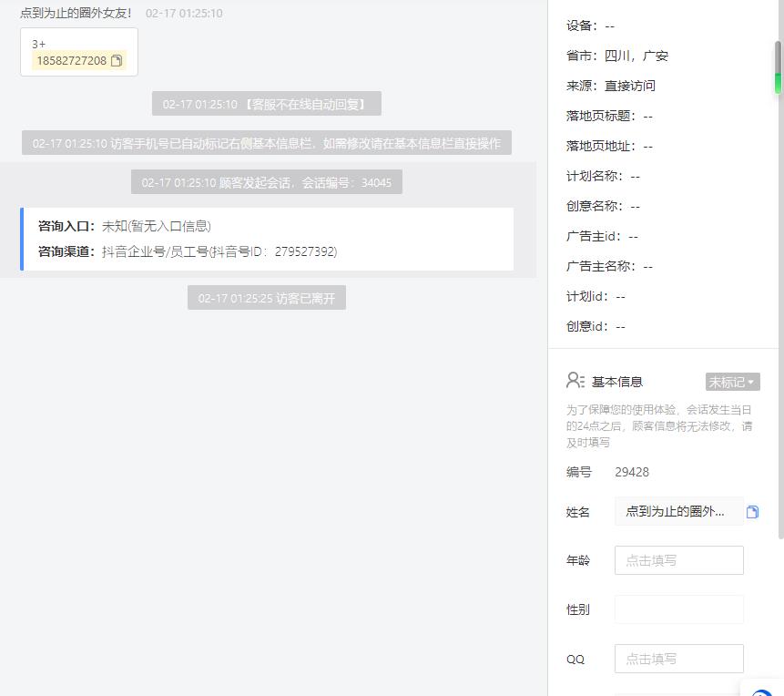
Task: Select visitor name 点到为止的圈外女友!
Action: (76, 13)
